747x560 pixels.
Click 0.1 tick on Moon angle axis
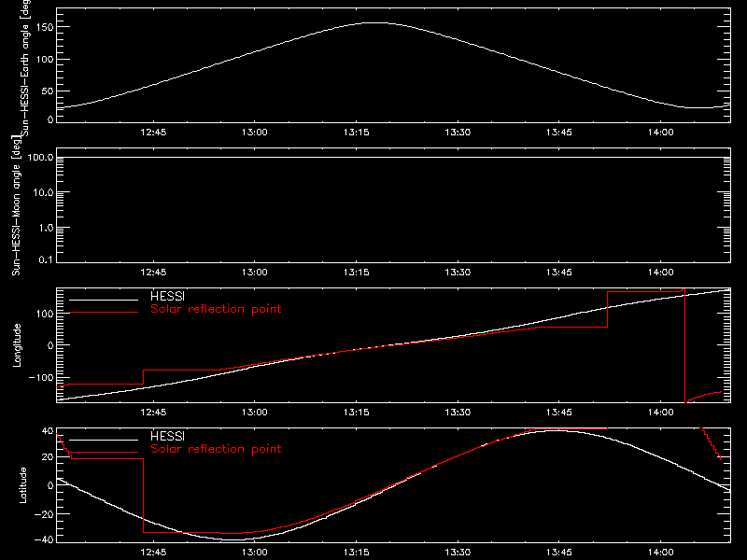[x=46, y=259]
